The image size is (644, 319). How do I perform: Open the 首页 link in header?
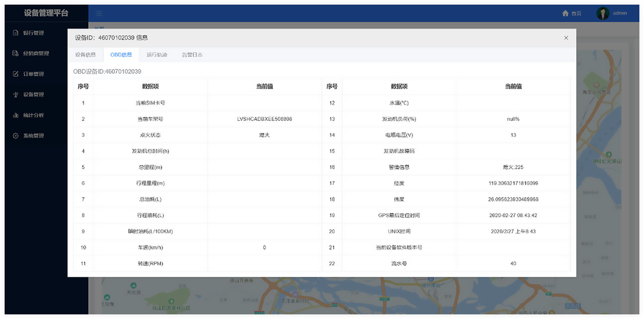click(x=576, y=13)
